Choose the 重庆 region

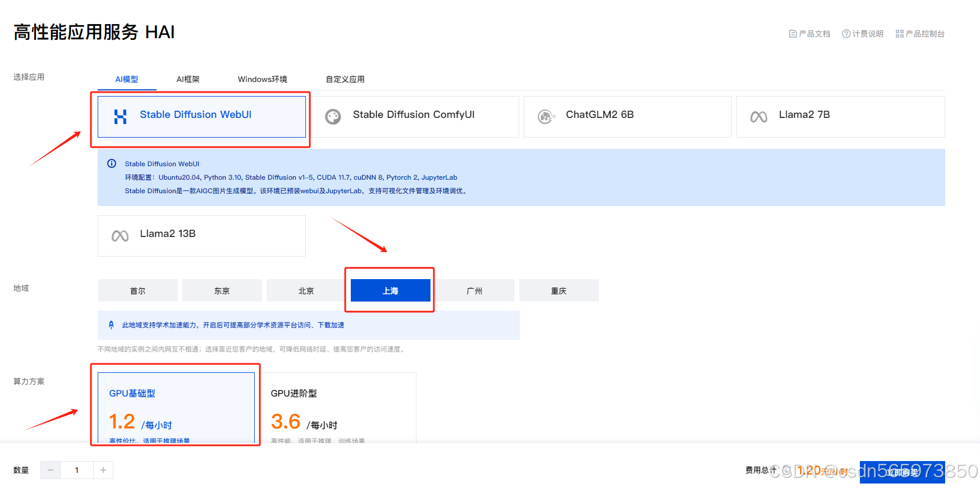tap(559, 290)
